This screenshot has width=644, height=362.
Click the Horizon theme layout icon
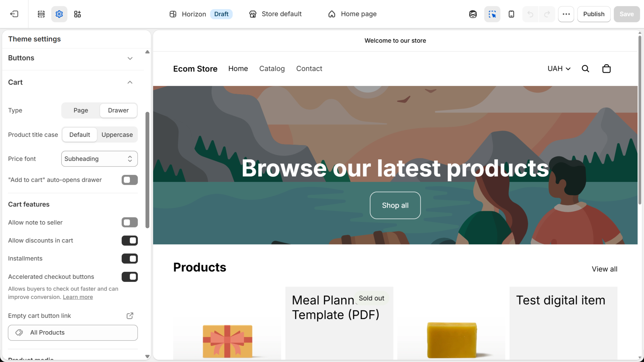click(x=173, y=14)
